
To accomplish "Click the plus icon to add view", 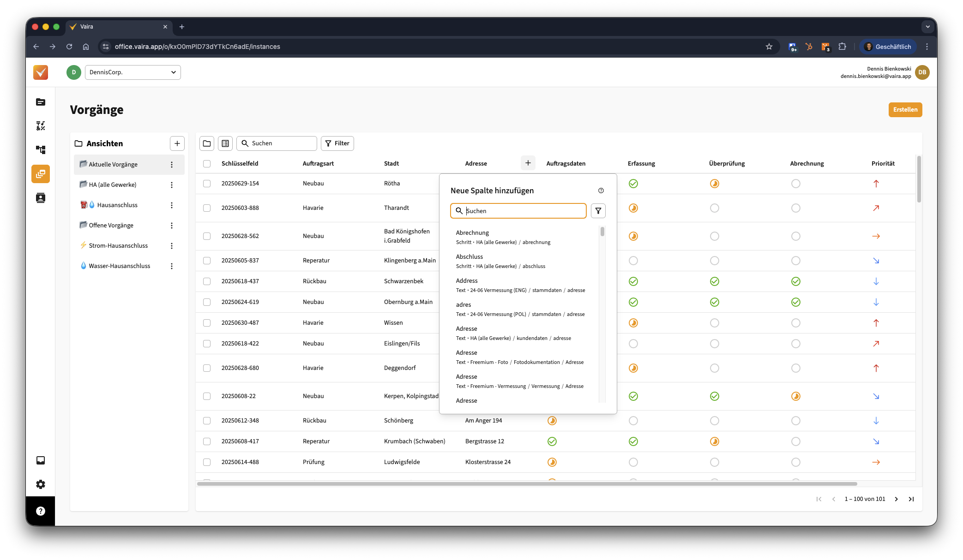I will [x=177, y=143].
